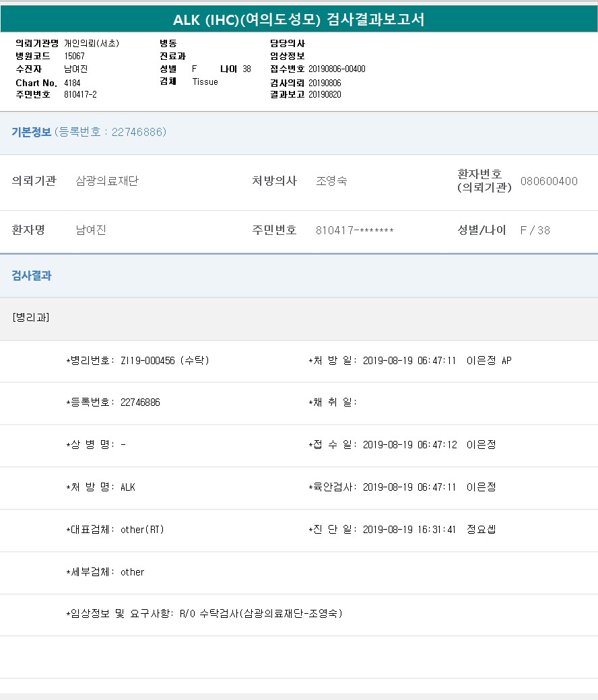Click the 환자번호 value 080600400
Image resolution: width=598 pixels, height=700 pixels.
point(549,181)
